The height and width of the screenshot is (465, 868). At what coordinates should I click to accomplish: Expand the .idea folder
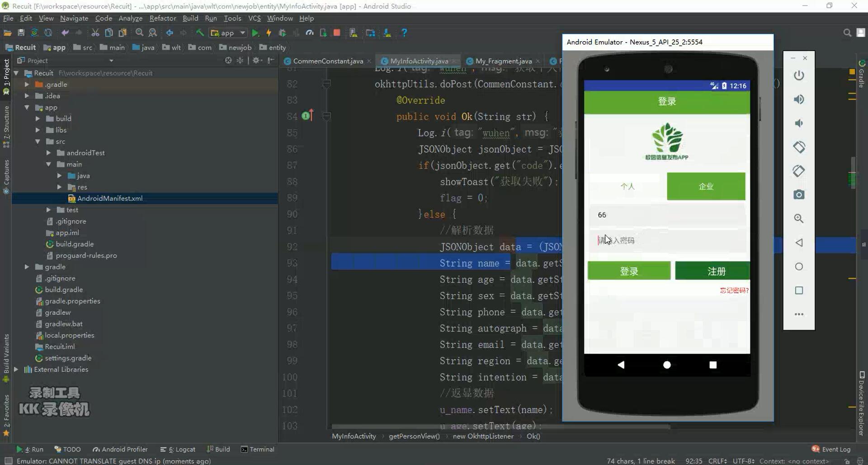27,95
